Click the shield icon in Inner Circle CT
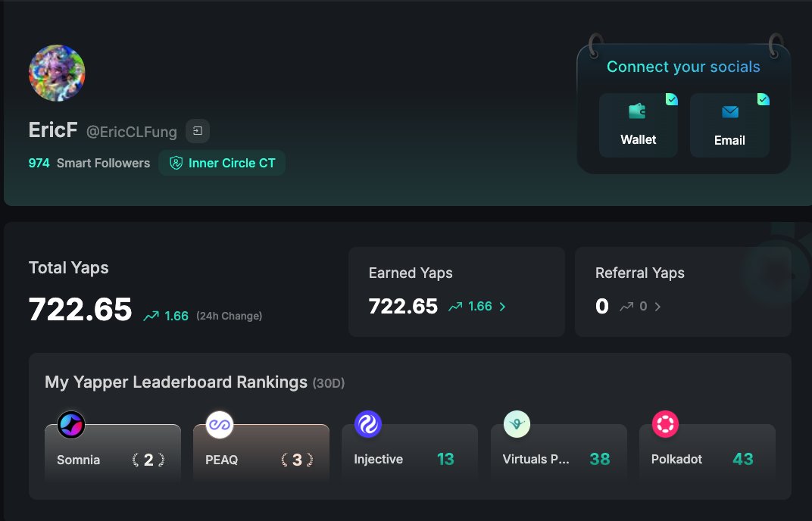This screenshot has height=521, width=812. pos(176,163)
